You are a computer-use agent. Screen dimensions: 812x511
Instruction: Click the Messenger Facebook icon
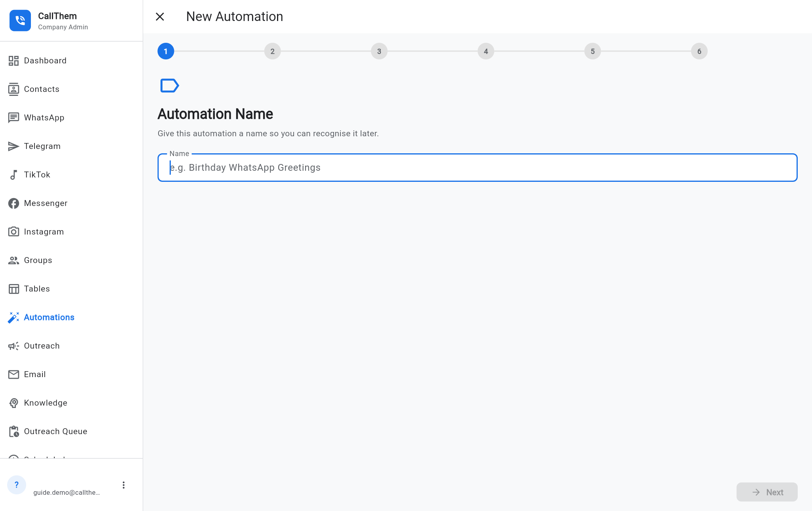13,203
